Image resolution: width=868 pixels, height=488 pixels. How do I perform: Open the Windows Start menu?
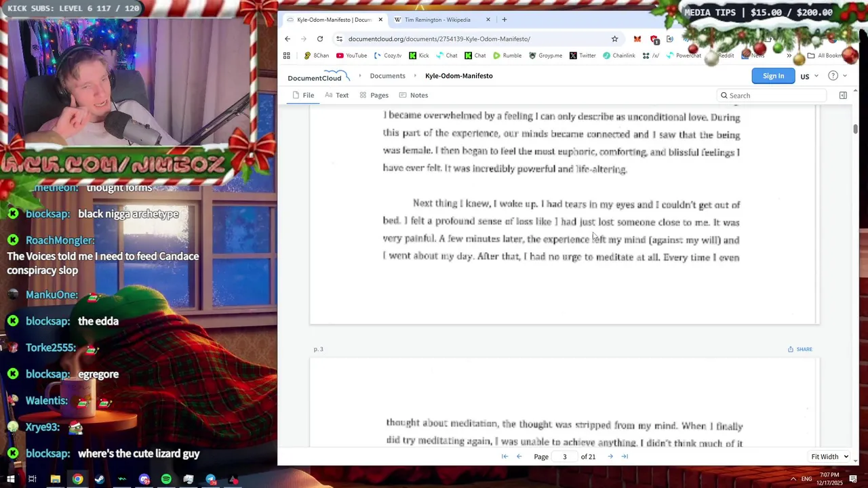pyautogui.click(x=10, y=479)
